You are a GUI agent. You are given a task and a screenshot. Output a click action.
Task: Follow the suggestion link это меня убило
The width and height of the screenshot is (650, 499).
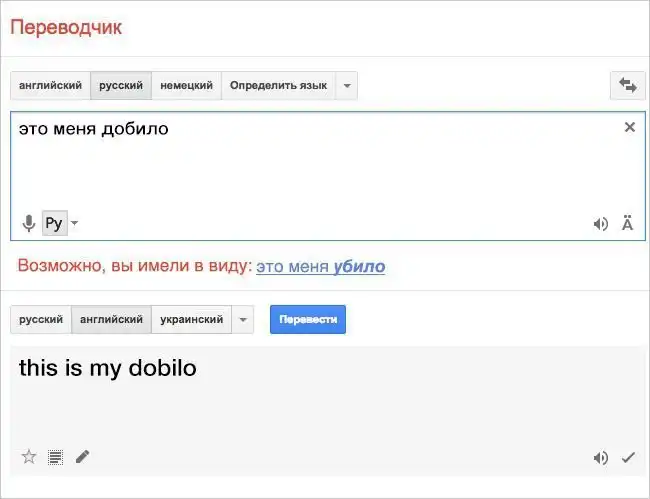click(320, 267)
